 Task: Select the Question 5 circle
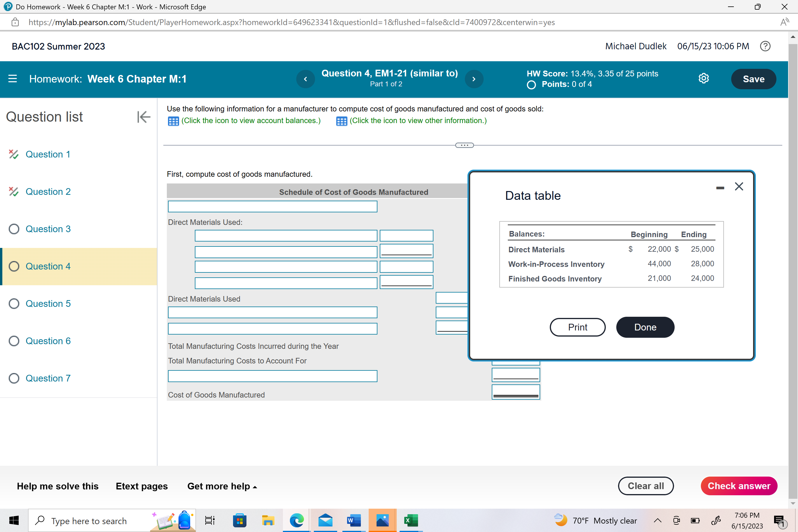(x=14, y=304)
